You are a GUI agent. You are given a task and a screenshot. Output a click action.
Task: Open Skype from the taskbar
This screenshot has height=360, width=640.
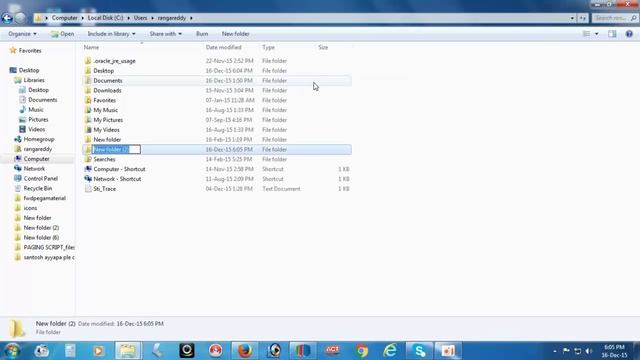(420, 351)
